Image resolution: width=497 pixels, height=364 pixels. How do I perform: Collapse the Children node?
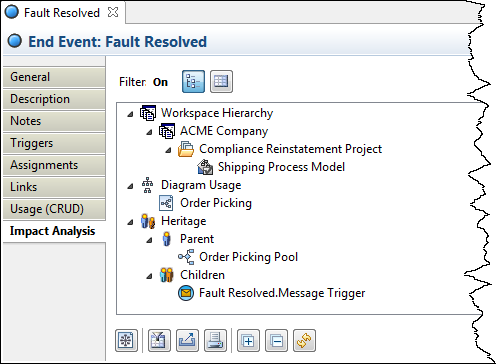[149, 276]
